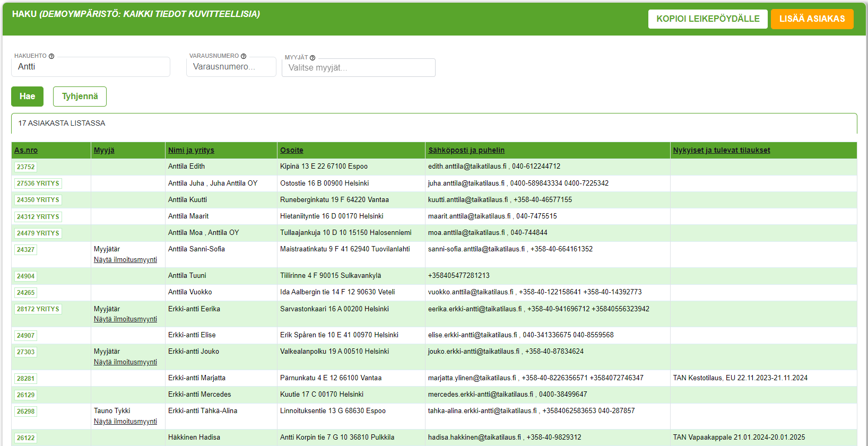Open customer 27536 YRITYS
The height and width of the screenshot is (446, 868).
pos(38,183)
